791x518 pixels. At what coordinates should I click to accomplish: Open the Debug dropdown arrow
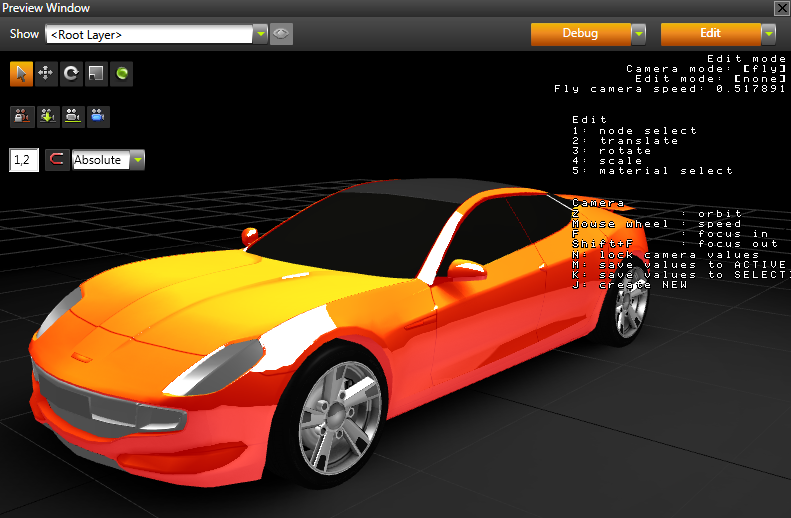(x=639, y=34)
